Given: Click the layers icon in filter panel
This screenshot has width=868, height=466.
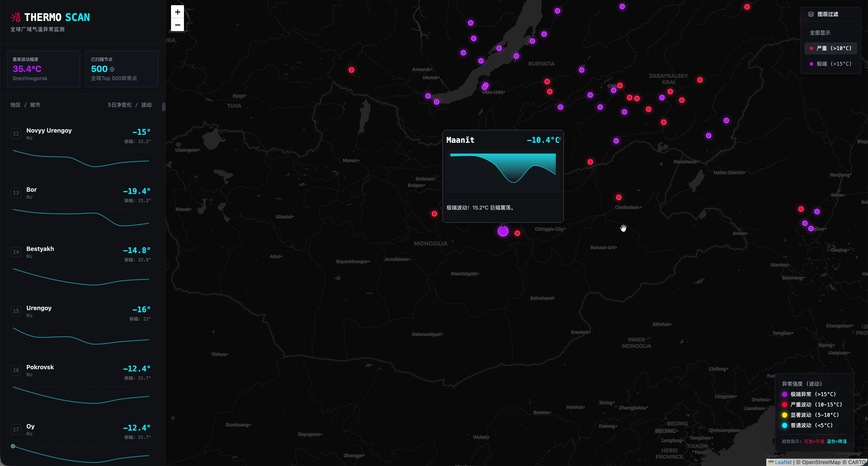Looking at the screenshot, I should (x=811, y=14).
